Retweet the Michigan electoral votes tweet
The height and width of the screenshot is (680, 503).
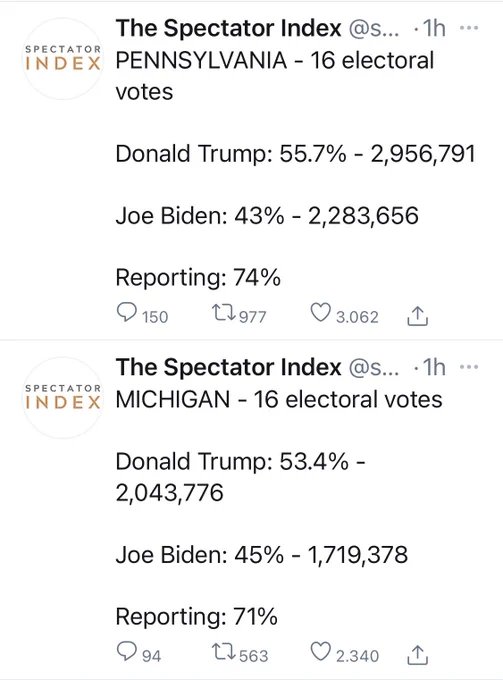(223, 651)
